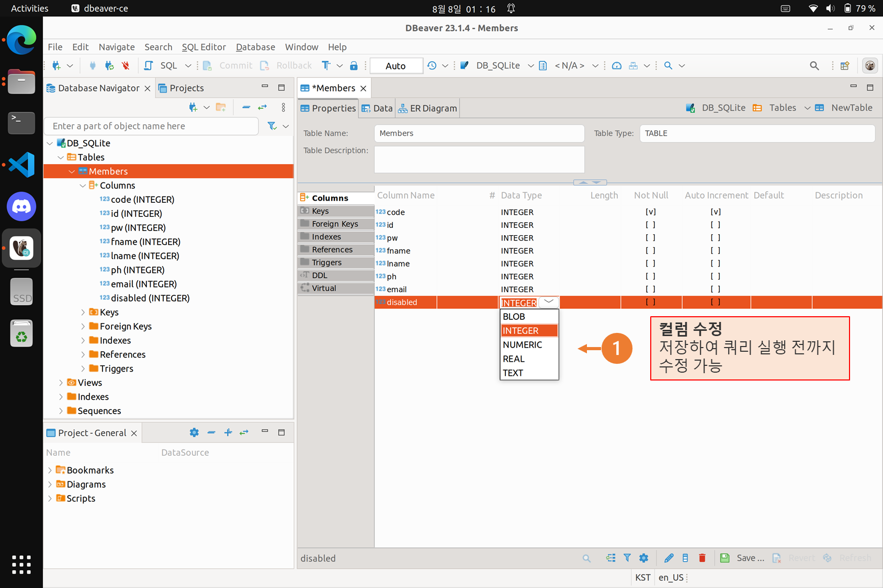Click the dashboard gauge icon in toolbar
This screenshot has width=883, height=588.
point(617,65)
